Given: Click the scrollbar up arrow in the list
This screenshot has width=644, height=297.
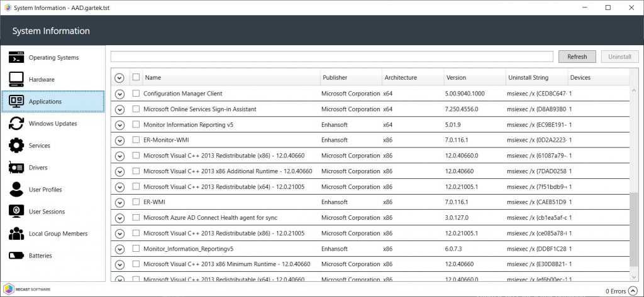Looking at the screenshot, I should click(634, 90).
